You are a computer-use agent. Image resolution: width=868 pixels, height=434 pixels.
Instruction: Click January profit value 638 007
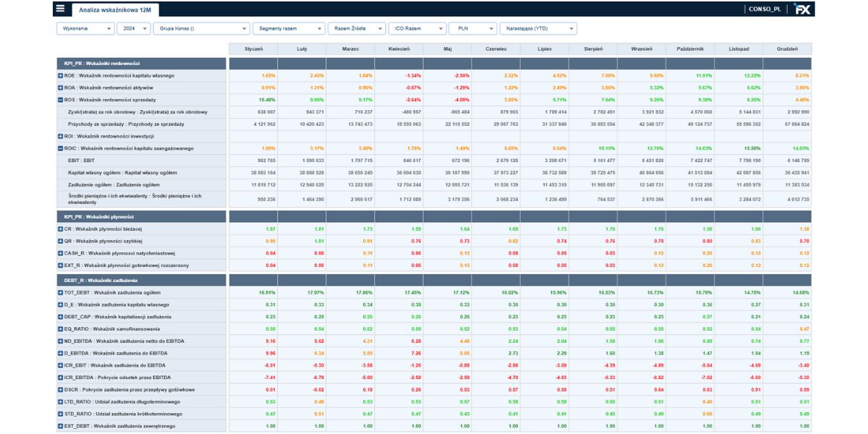[x=266, y=112]
